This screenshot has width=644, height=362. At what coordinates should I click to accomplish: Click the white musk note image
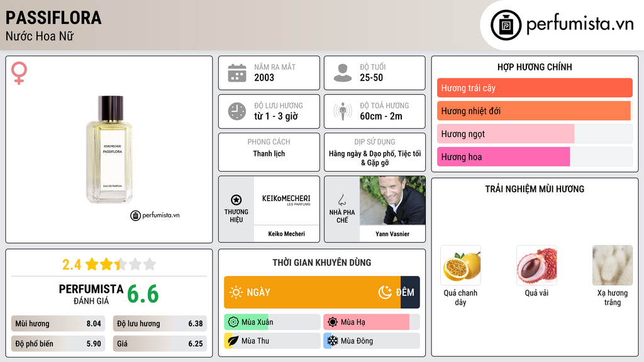coord(613,266)
